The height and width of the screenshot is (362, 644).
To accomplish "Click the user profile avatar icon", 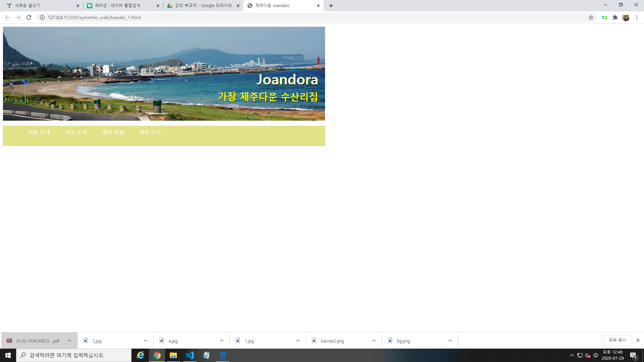I will (x=626, y=17).
